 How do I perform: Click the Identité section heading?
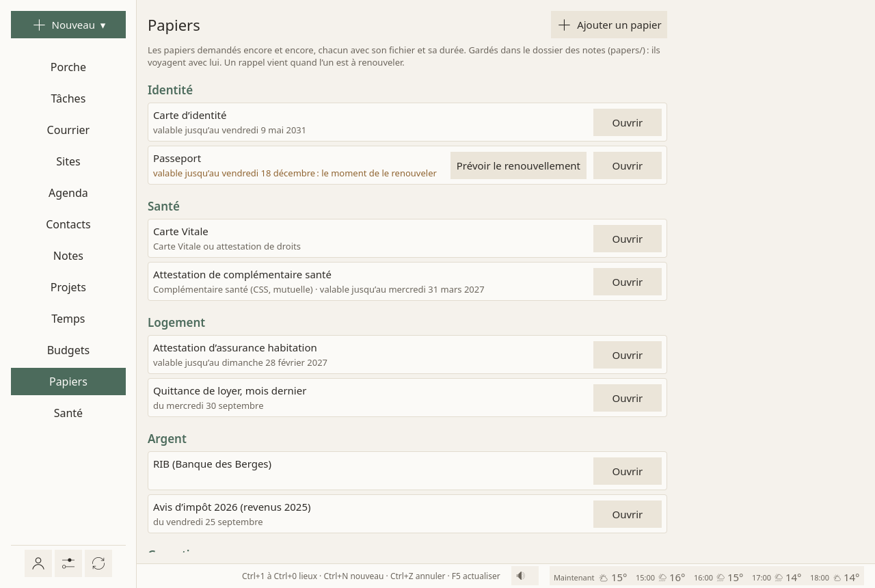tap(170, 90)
